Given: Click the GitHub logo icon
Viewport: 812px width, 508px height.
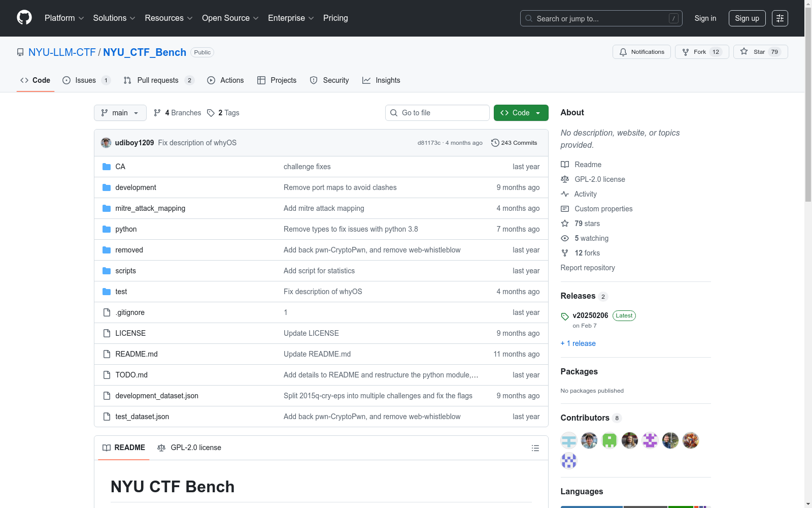Looking at the screenshot, I should click(24, 18).
